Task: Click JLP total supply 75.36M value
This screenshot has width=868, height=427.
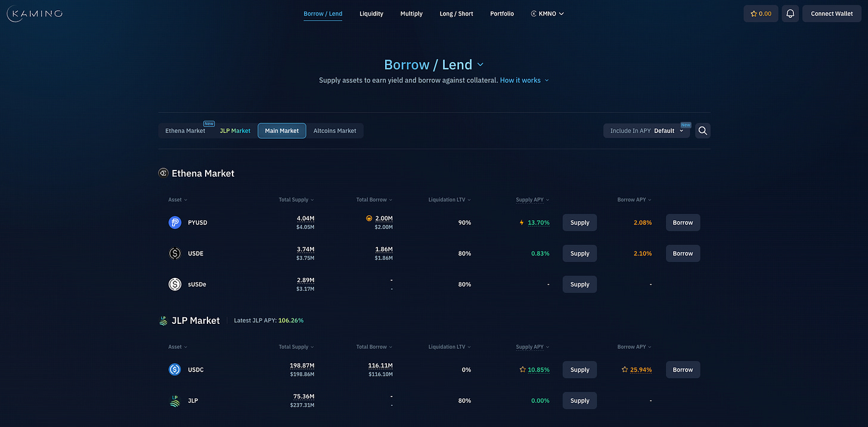Action: click(303, 397)
